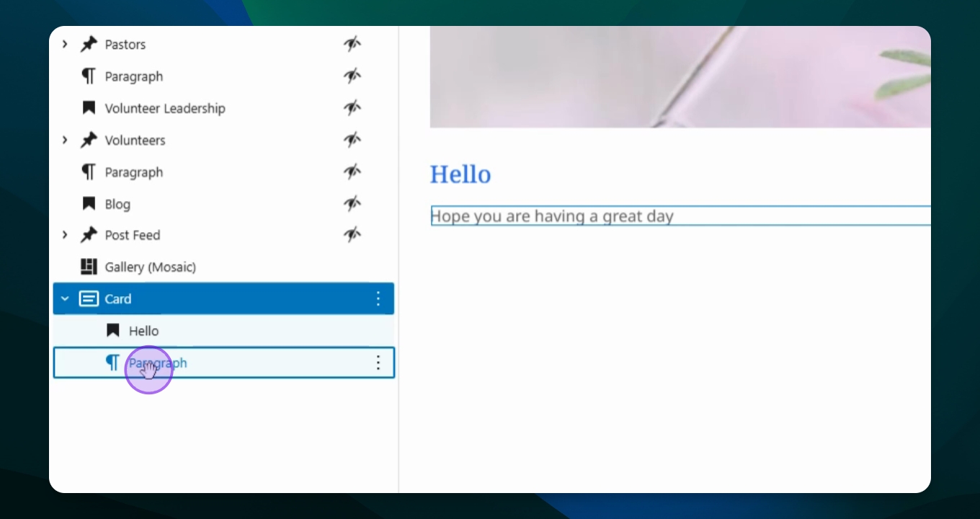Screen dimensions: 980x519
Task: Select the Paragraph label below Pastors
Action: (134, 76)
